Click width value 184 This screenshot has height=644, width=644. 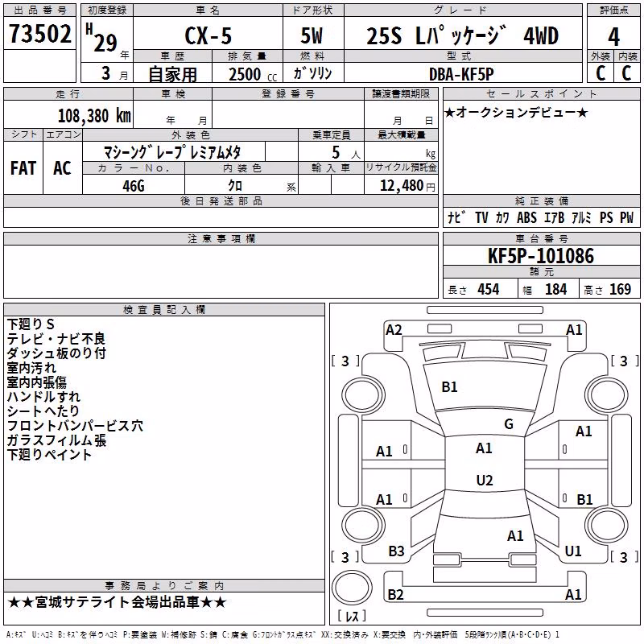point(556,289)
